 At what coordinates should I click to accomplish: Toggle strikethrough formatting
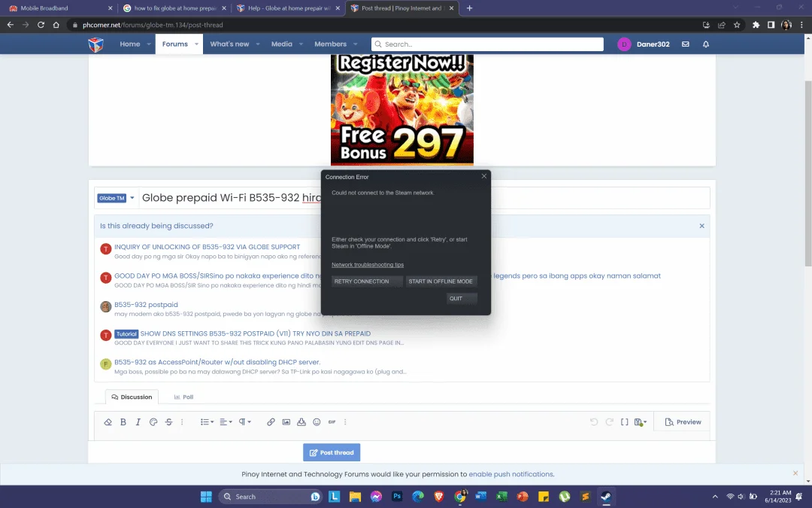pos(169,422)
